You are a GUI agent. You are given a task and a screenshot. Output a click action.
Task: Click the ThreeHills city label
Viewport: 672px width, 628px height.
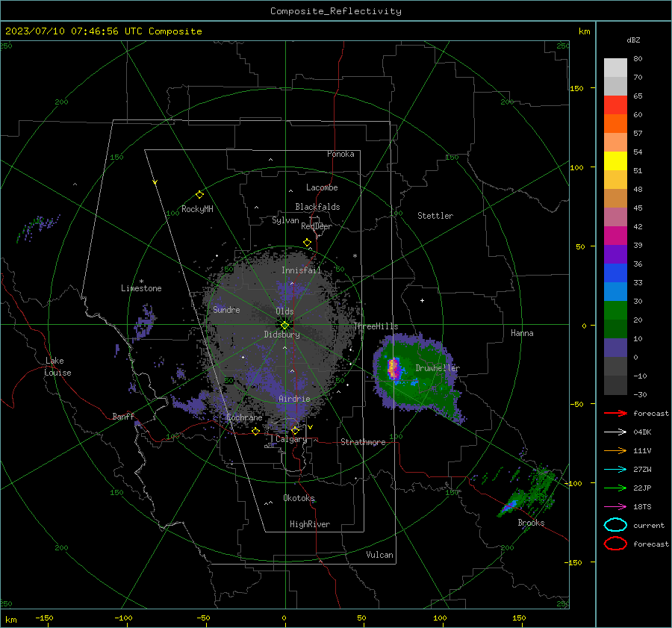376,326
